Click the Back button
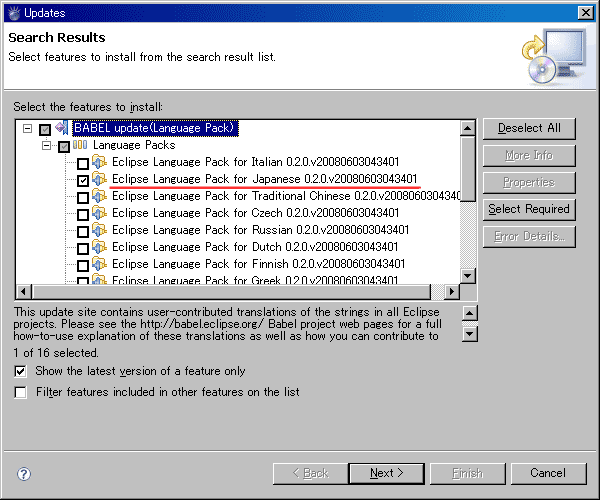Image resolution: width=600 pixels, height=500 pixels. [310, 474]
